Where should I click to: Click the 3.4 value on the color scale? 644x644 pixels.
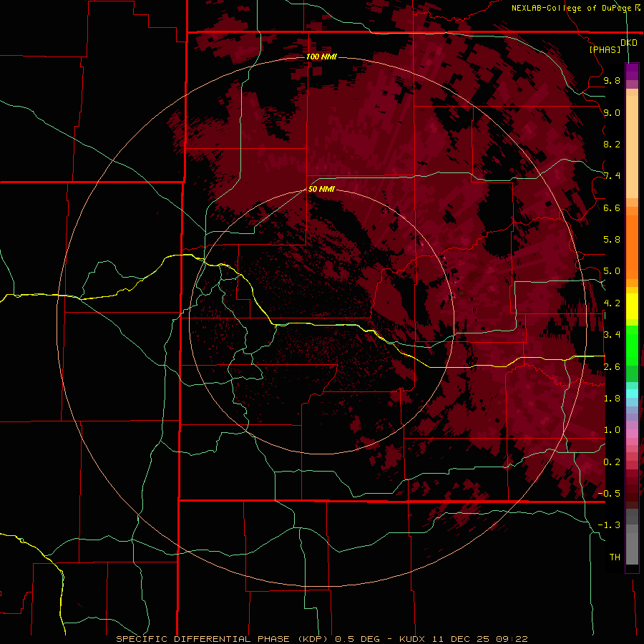(x=612, y=335)
